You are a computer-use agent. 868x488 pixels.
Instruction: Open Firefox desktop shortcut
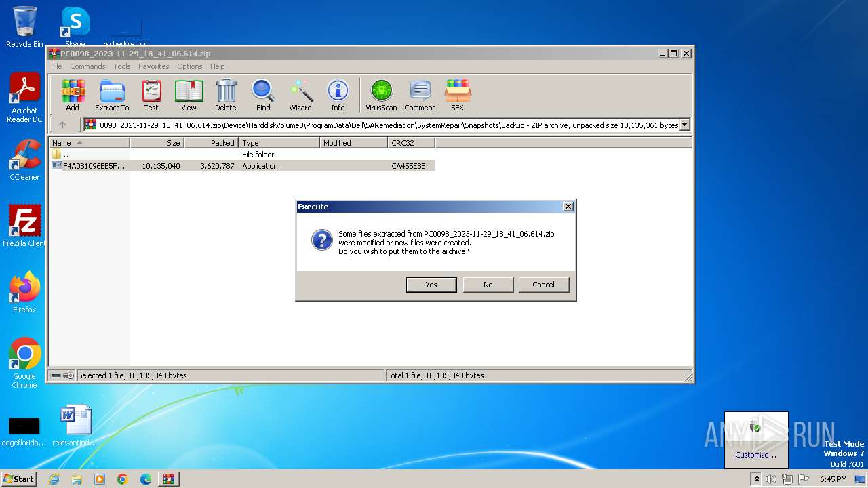[24, 293]
